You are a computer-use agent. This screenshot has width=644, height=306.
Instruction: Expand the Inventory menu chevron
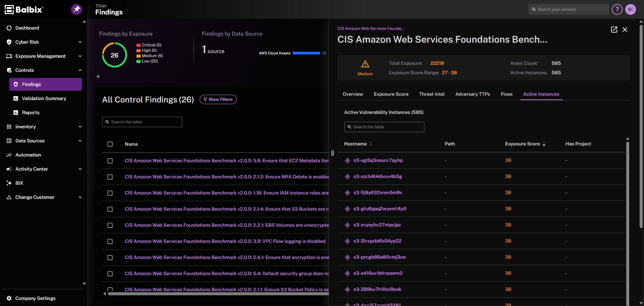click(80, 127)
